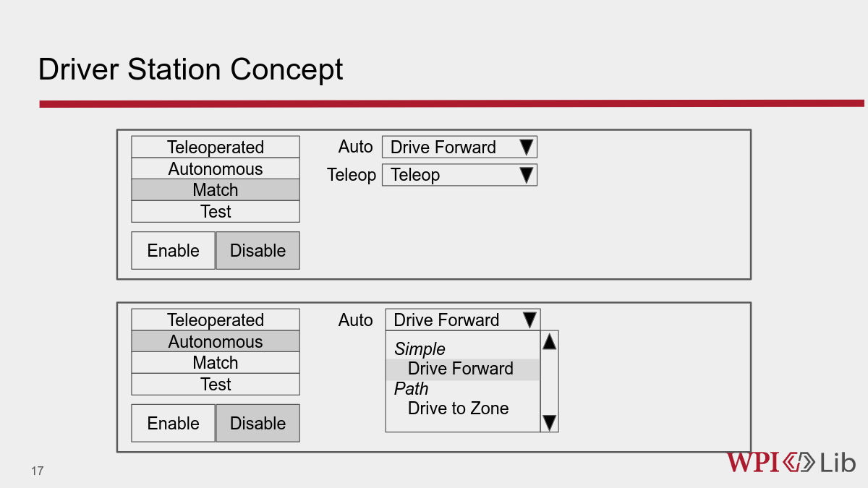The height and width of the screenshot is (488, 868).
Task: Click Disable in the bottom panel
Action: pos(258,423)
